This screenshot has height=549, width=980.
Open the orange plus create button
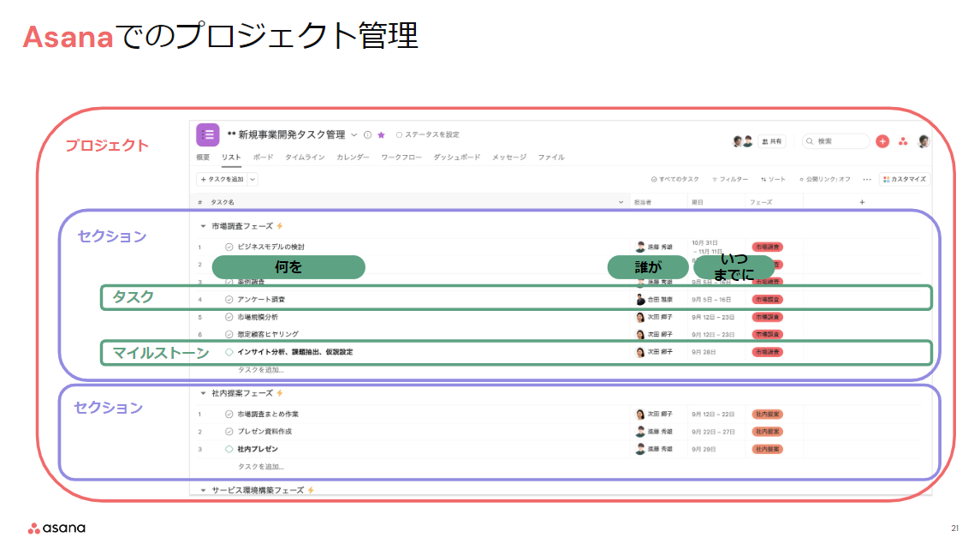[882, 140]
